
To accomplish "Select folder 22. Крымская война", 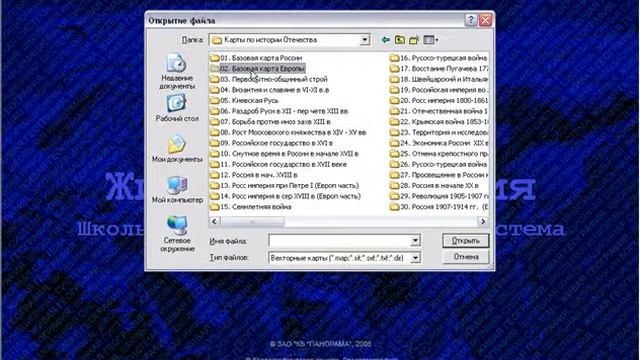I will [x=439, y=122].
